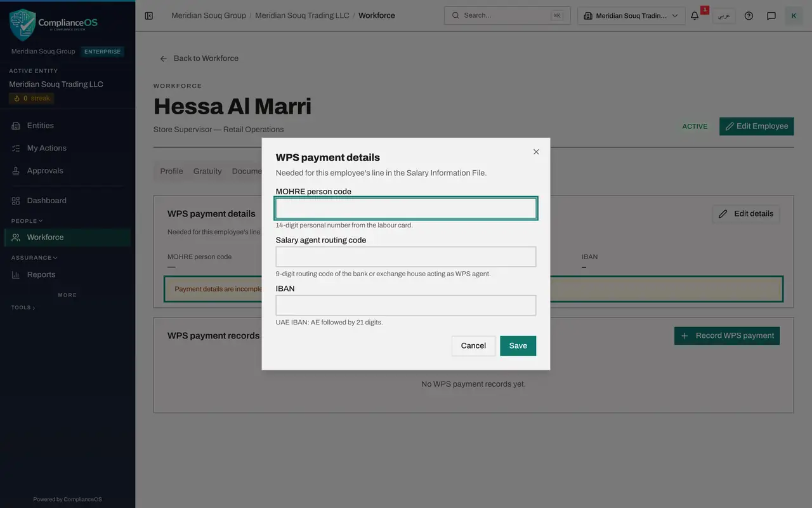
Task: Cancel the WPS payment details dialog
Action: [473, 346]
